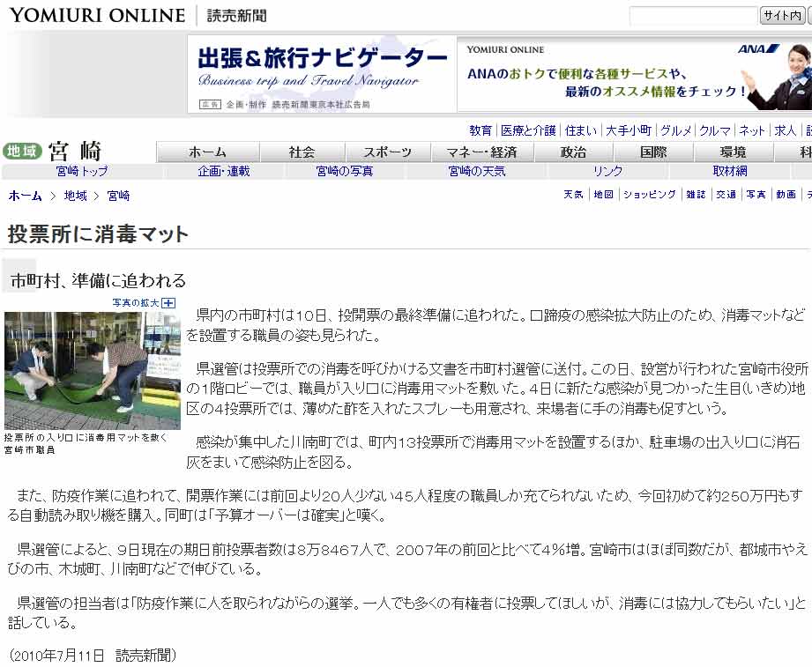Click the 読売新聞 header logo text
This screenshot has width=812, height=667.
pyautogui.click(x=236, y=16)
